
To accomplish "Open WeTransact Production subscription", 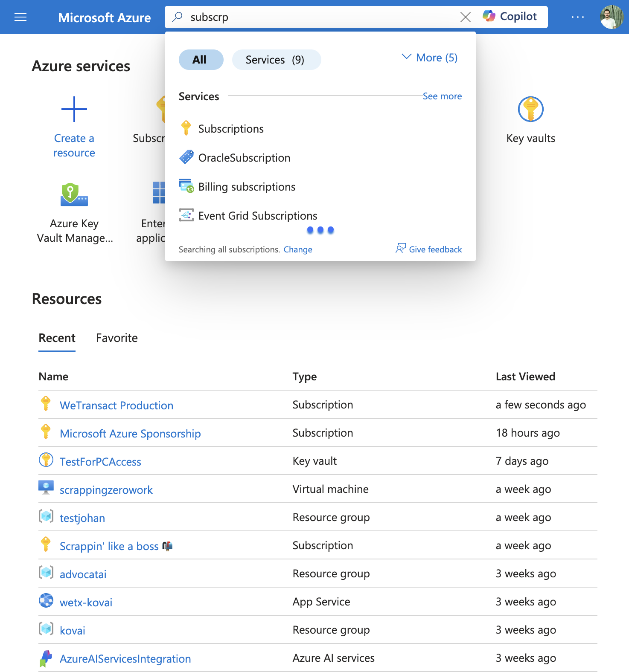I will [116, 406].
